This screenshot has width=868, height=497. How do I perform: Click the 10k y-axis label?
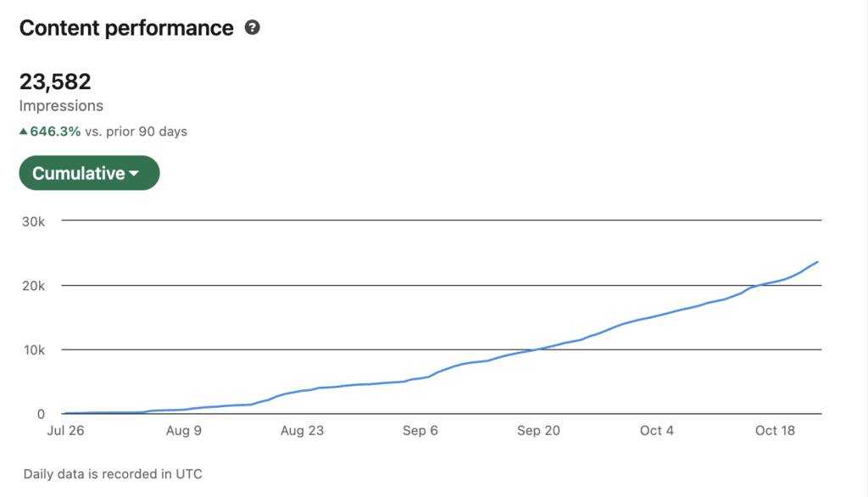pos(34,349)
